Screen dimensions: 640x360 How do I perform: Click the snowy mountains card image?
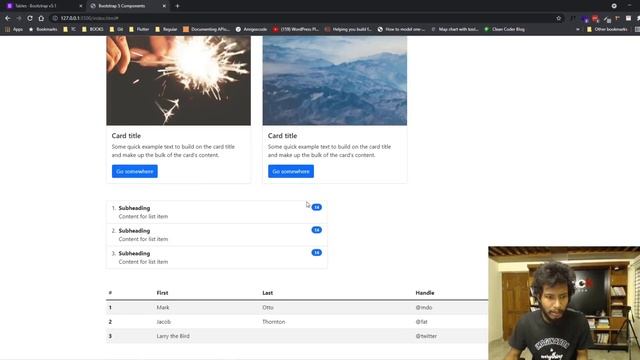coord(335,80)
